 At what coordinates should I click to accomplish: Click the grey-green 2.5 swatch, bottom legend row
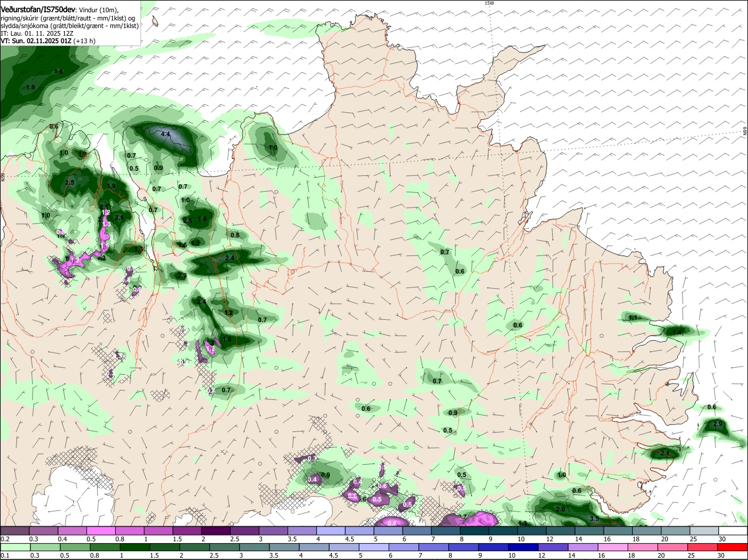tap(224, 547)
